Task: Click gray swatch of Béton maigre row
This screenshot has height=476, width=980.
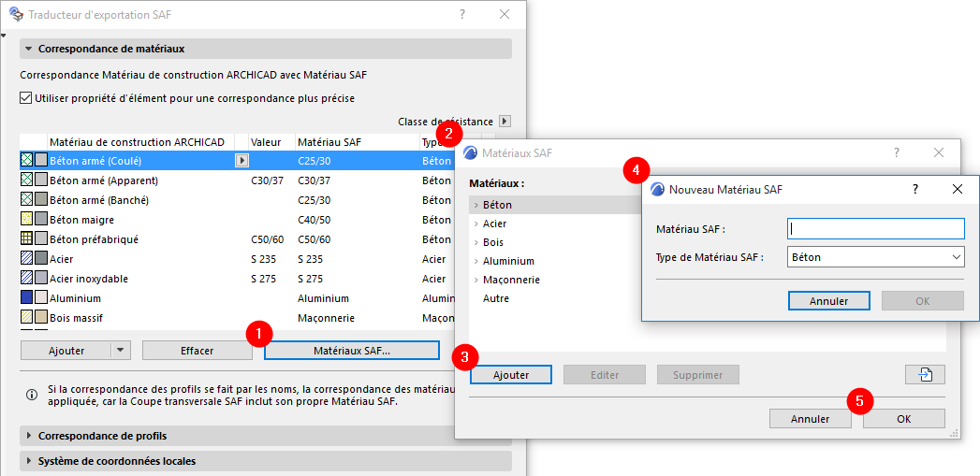Action: click(x=40, y=220)
